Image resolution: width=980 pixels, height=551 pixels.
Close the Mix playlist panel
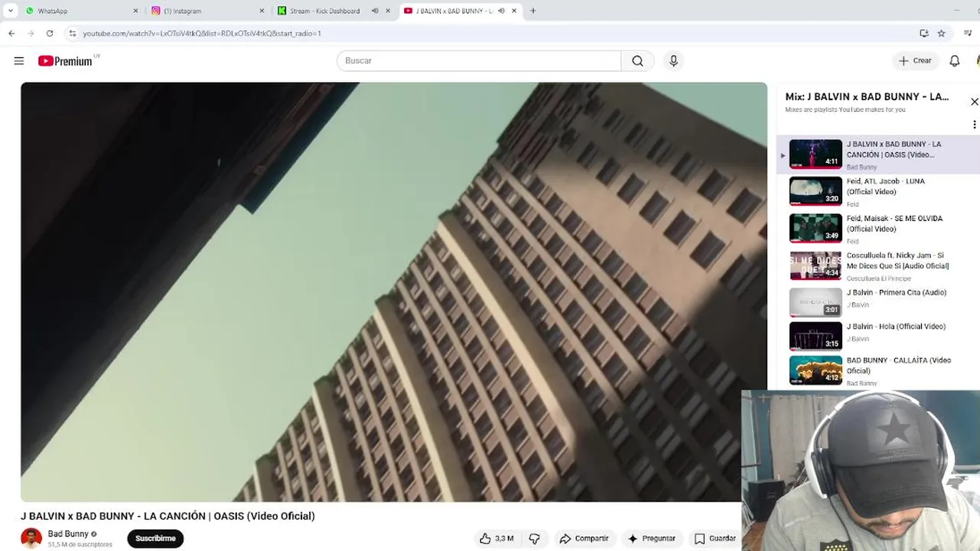click(974, 102)
